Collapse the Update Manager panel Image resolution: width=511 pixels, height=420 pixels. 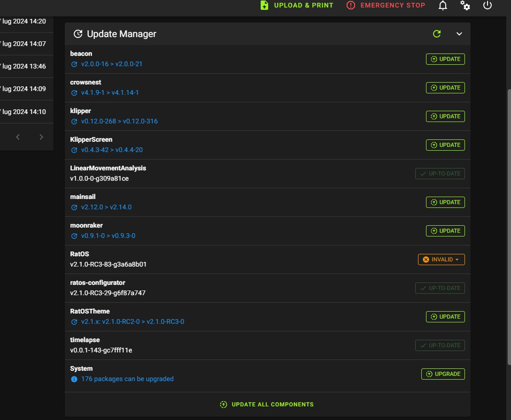pos(459,34)
